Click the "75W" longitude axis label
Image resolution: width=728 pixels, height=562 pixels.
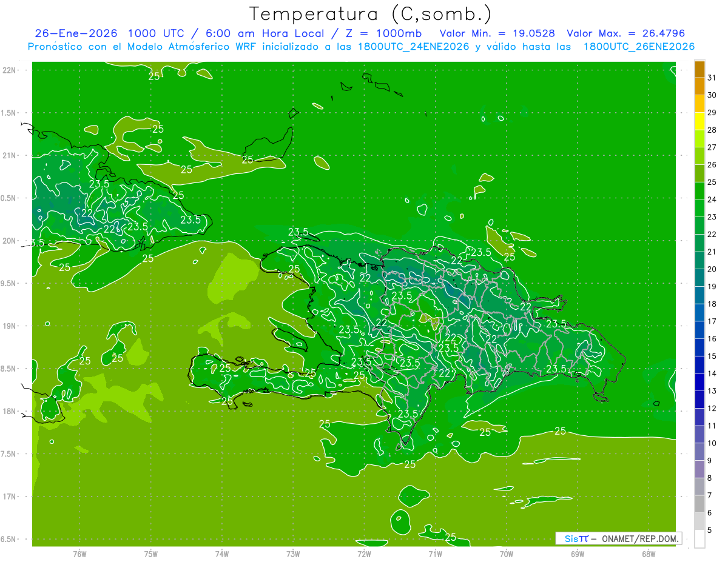[151, 554]
